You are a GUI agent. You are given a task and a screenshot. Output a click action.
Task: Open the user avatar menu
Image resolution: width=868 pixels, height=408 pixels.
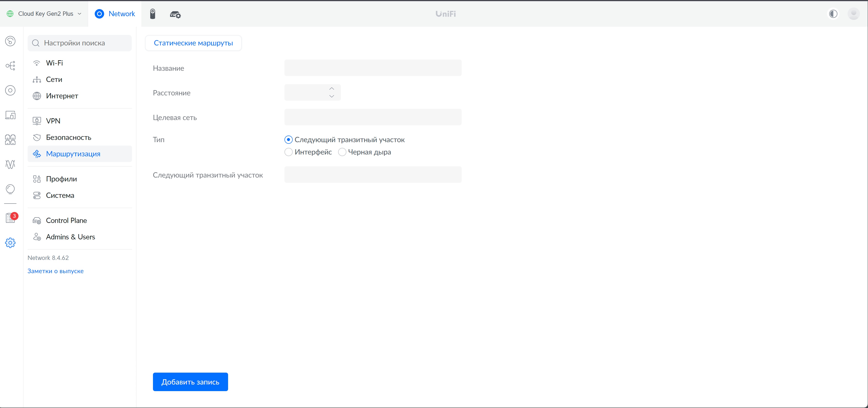[x=854, y=14]
